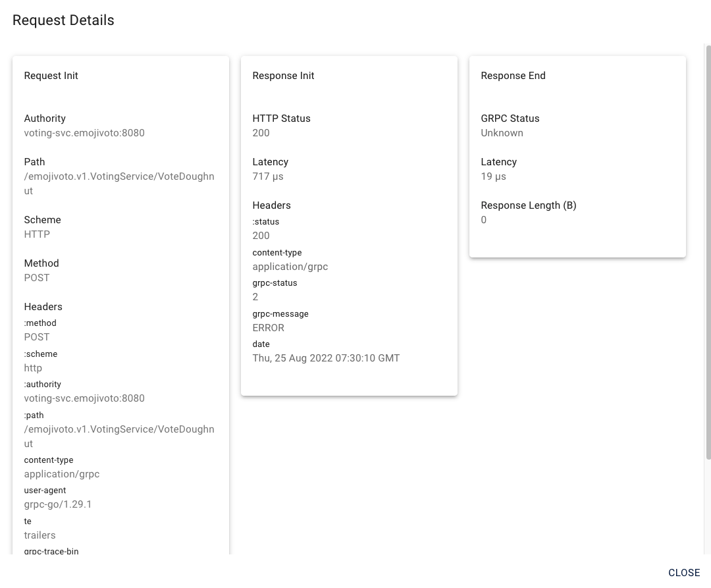The image size is (711, 588).
Task: Click the Response End latency 19 µs
Action: [493, 176]
